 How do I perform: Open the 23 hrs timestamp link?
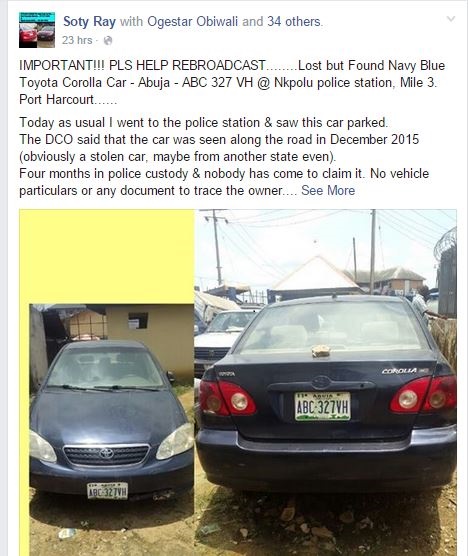point(77,40)
